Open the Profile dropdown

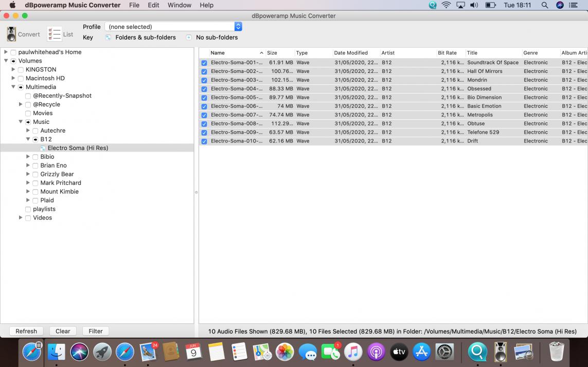173,27
